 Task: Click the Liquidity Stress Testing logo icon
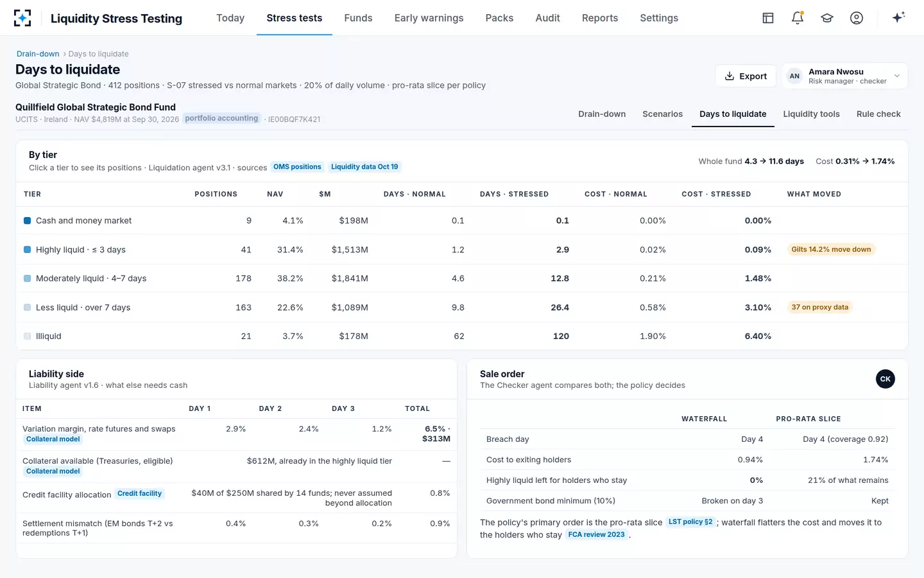pyautogui.click(x=22, y=18)
